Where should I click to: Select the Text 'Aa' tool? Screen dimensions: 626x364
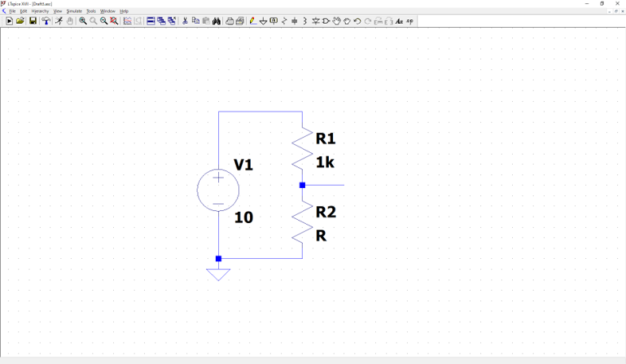(399, 22)
